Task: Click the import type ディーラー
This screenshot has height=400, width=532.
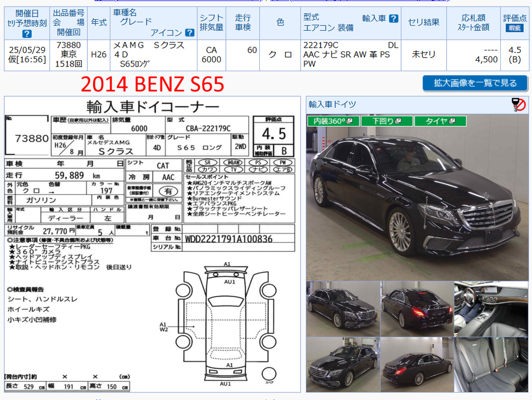Action: click(x=65, y=218)
